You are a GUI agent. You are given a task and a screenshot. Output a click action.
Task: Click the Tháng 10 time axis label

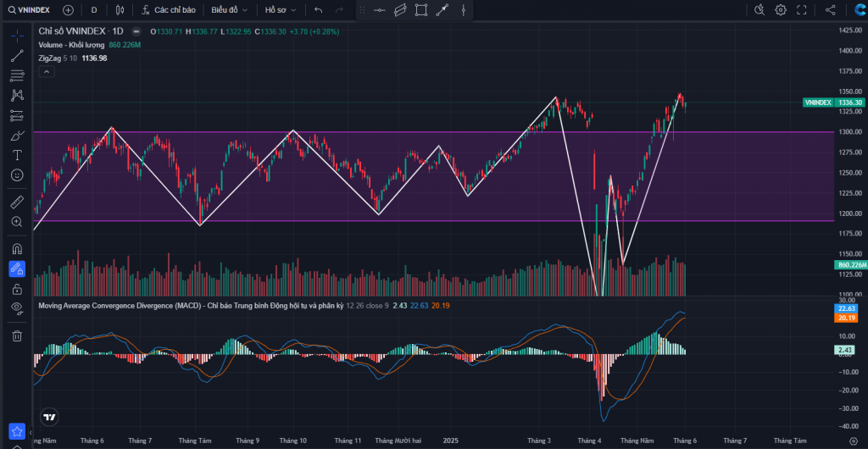tap(292, 441)
